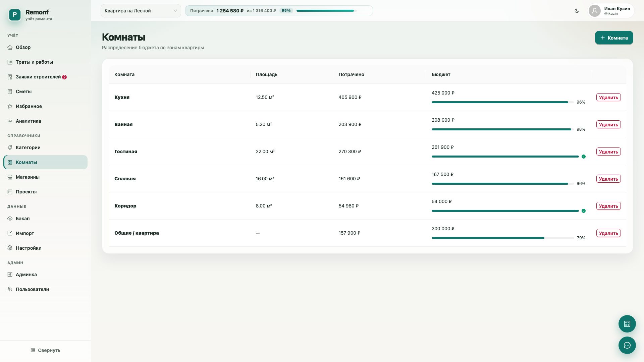The image size is (644, 362).
Task: Click the Сметы document icon
Action: pos(10,92)
